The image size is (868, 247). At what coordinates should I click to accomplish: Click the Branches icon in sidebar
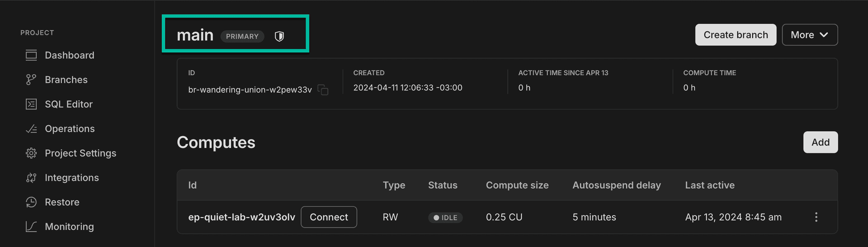pos(31,80)
